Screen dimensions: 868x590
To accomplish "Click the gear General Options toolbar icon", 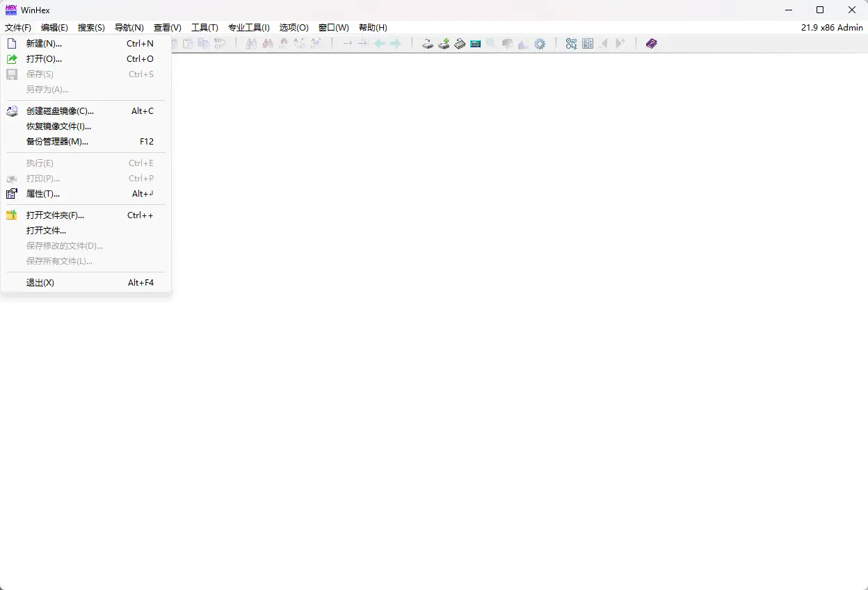I will [x=540, y=44].
